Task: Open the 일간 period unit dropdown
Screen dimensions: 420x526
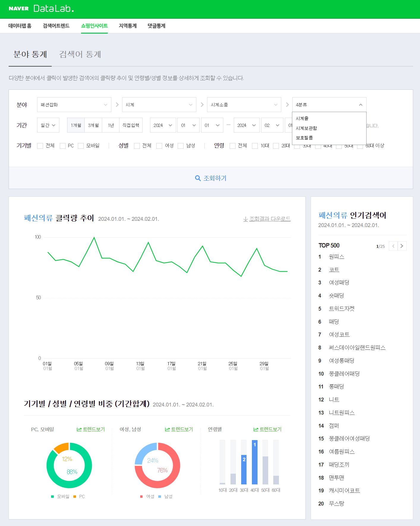Action: click(x=48, y=125)
